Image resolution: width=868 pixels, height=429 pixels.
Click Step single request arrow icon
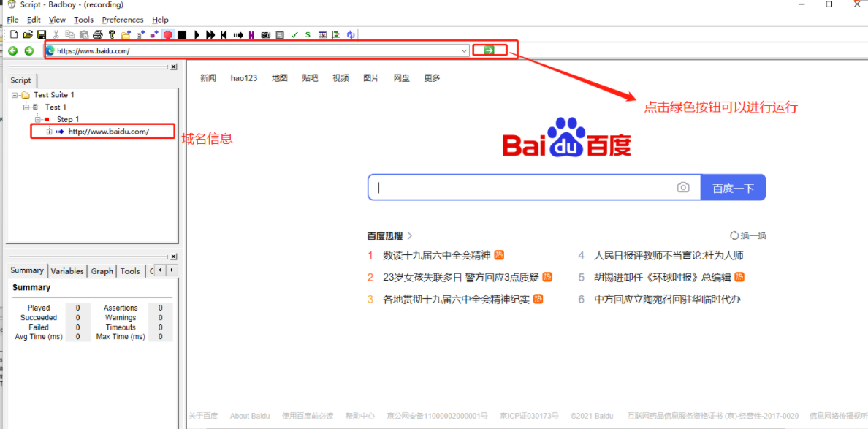point(238,35)
